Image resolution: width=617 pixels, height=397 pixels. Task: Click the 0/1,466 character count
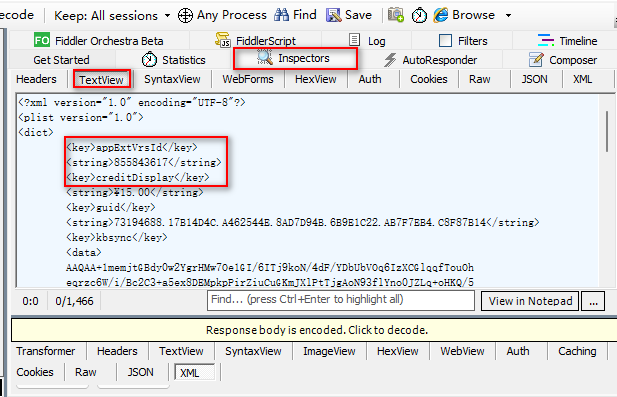tap(74, 301)
